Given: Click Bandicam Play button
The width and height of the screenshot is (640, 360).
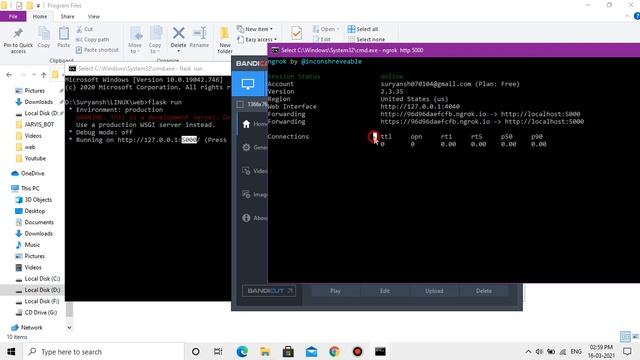Looking at the screenshot, I should point(335,291).
